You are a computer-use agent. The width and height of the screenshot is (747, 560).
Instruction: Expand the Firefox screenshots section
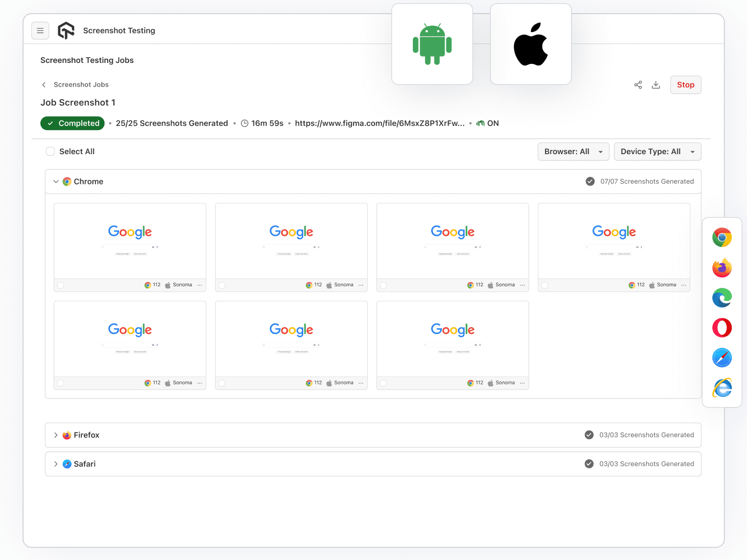click(x=56, y=435)
